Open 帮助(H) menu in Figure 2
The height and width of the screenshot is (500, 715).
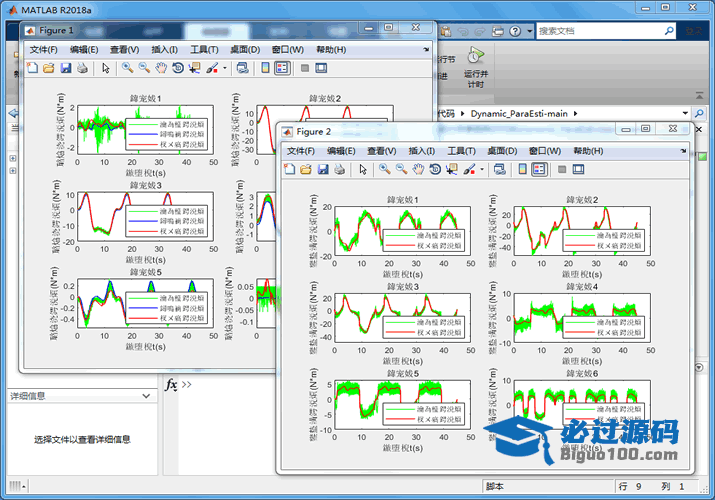[588, 151]
